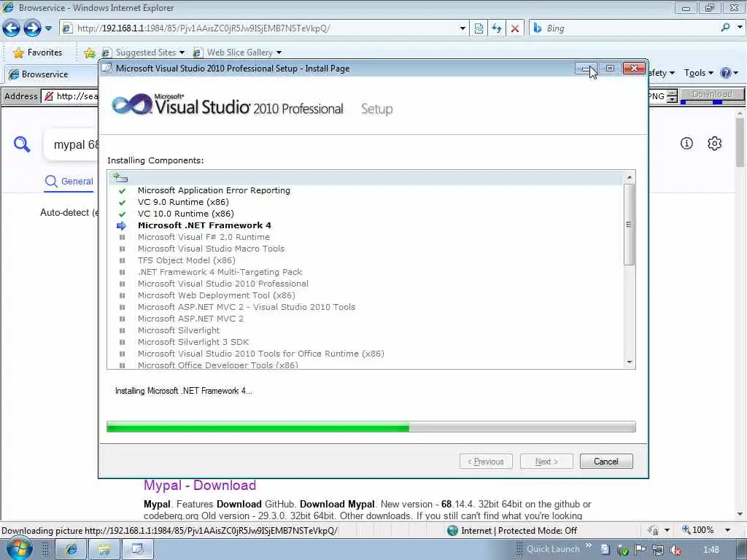Go forward with IE Forward arrow
This screenshot has height=560, width=747.
pos(32,28)
